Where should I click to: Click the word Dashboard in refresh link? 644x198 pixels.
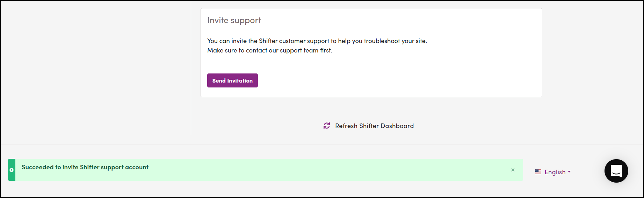397,126
